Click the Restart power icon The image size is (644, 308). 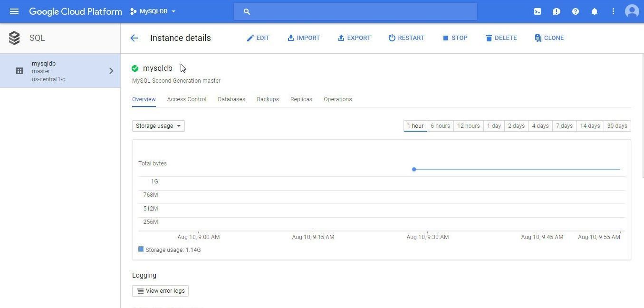392,38
